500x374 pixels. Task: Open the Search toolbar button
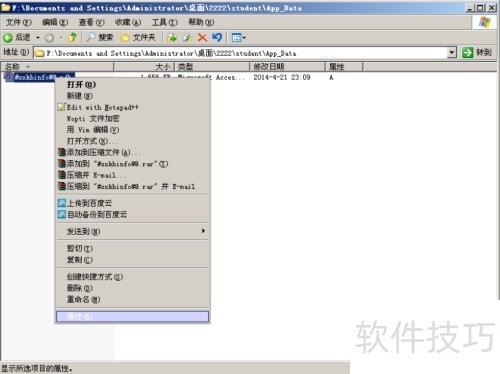(100, 38)
